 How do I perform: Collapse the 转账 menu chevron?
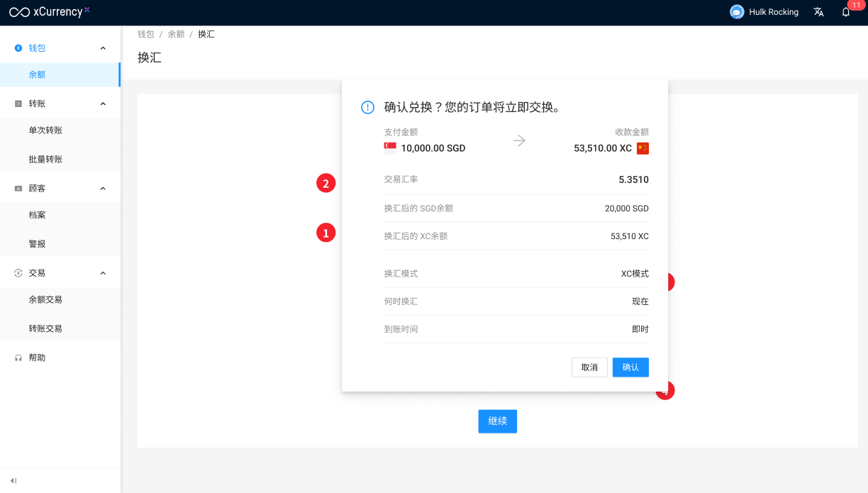pyautogui.click(x=103, y=104)
